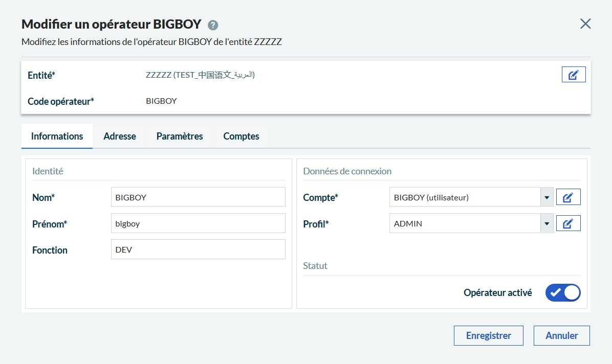Screen dimensions: 612x364
Task: Click into the Nom input field
Action: click(x=198, y=197)
